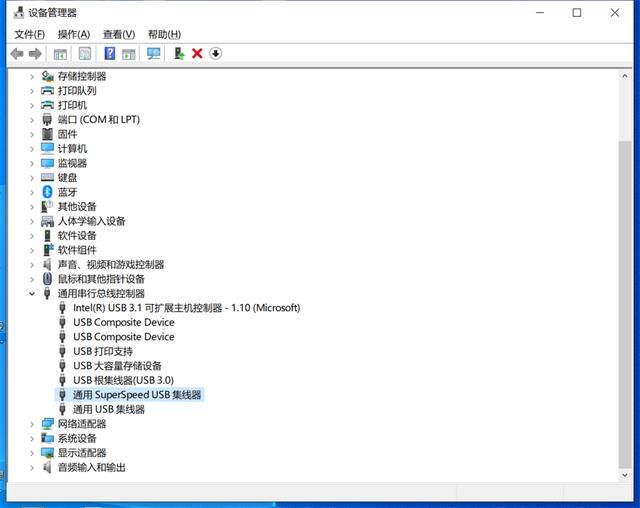Click the keyboard icon beside 键盘

tap(47, 177)
